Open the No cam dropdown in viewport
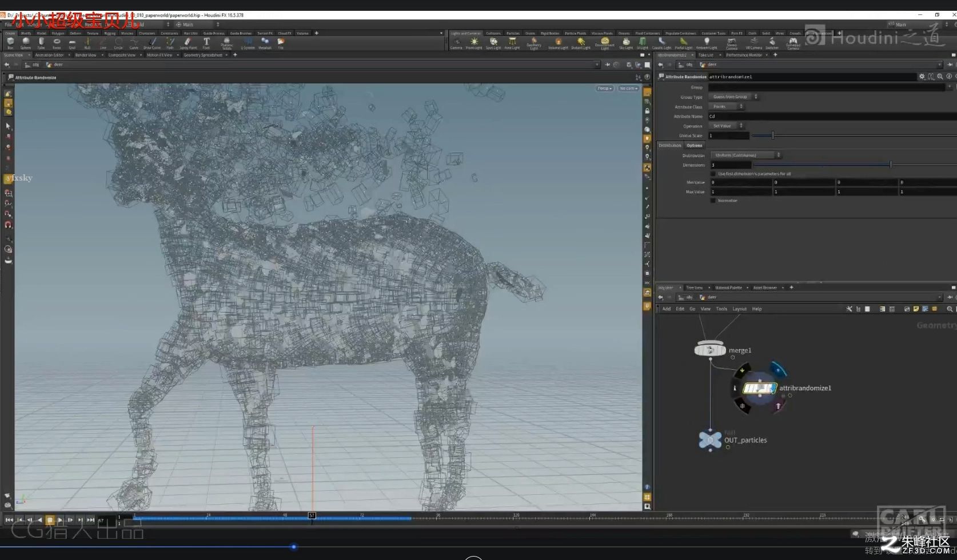This screenshot has height=560, width=957. [x=628, y=89]
